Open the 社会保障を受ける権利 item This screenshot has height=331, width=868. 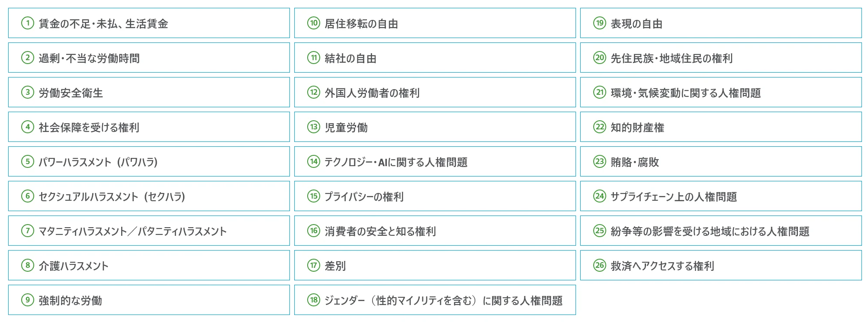pos(149,127)
